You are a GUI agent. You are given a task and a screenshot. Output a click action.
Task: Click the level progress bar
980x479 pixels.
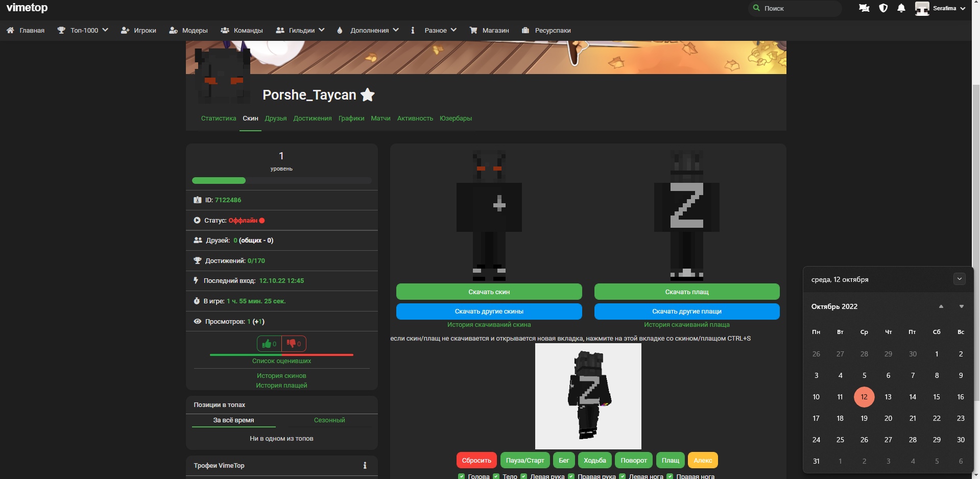click(281, 181)
